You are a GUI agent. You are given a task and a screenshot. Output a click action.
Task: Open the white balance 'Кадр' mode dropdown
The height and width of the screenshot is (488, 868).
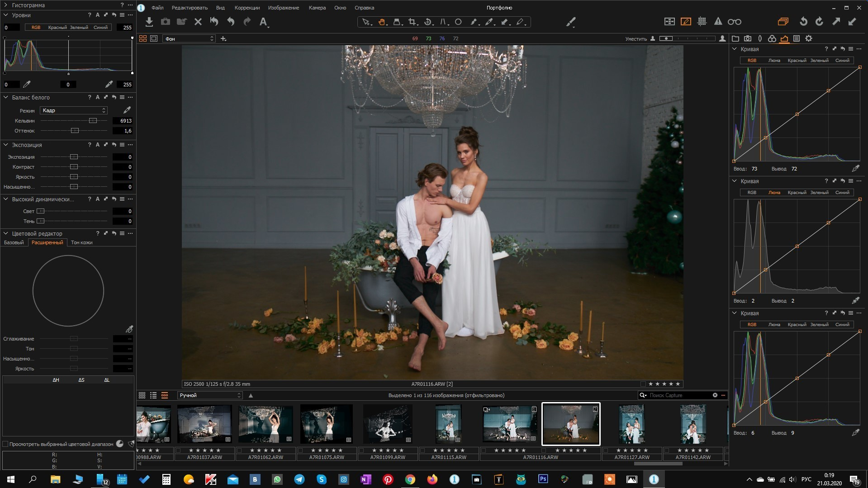73,110
